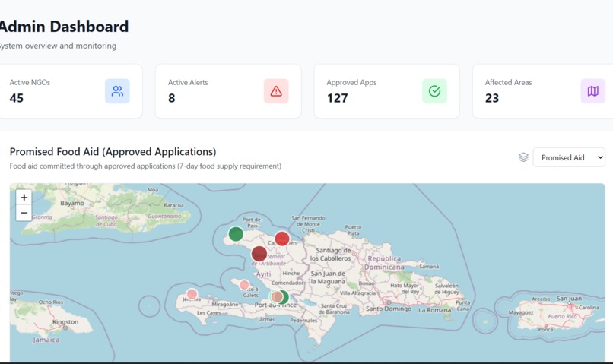Click the Affected Areas value 23

click(x=492, y=97)
